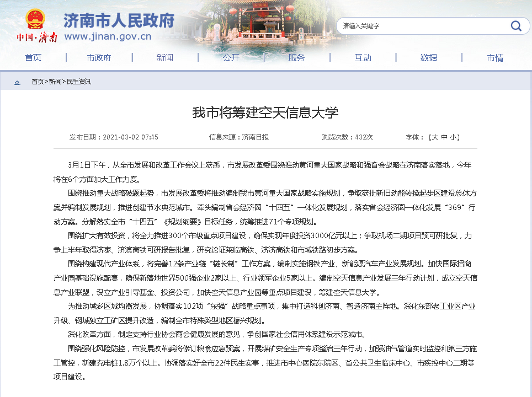The height and width of the screenshot is (397, 532).
Task: Set font size to 中
Action: click(444, 137)
